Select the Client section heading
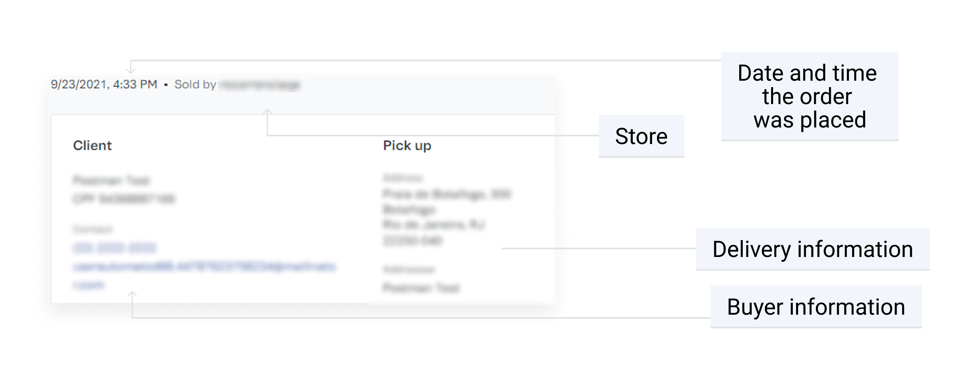The width and height of the screenshot is (980, 378). pos(92,145)
